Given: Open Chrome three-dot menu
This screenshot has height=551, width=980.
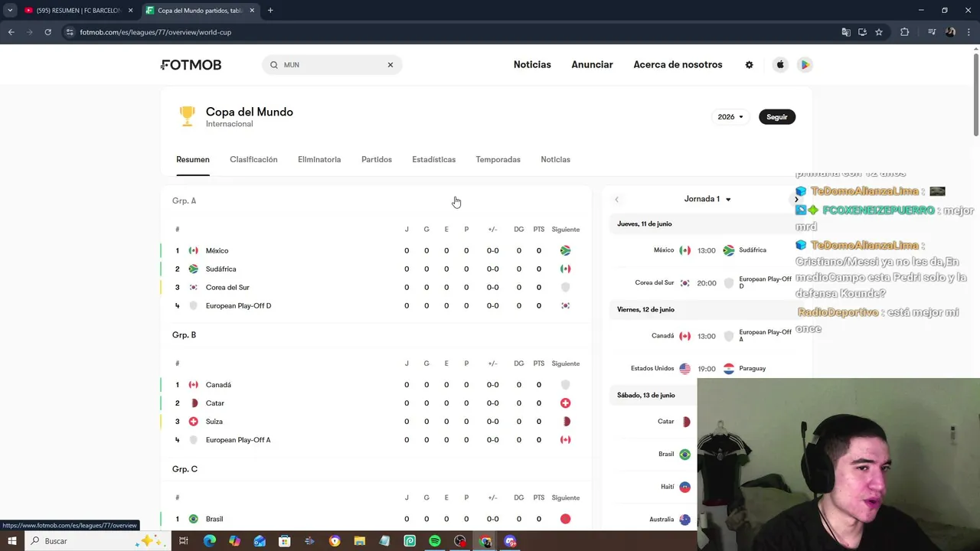Looking at the screenshot, I should click(969, 32).
